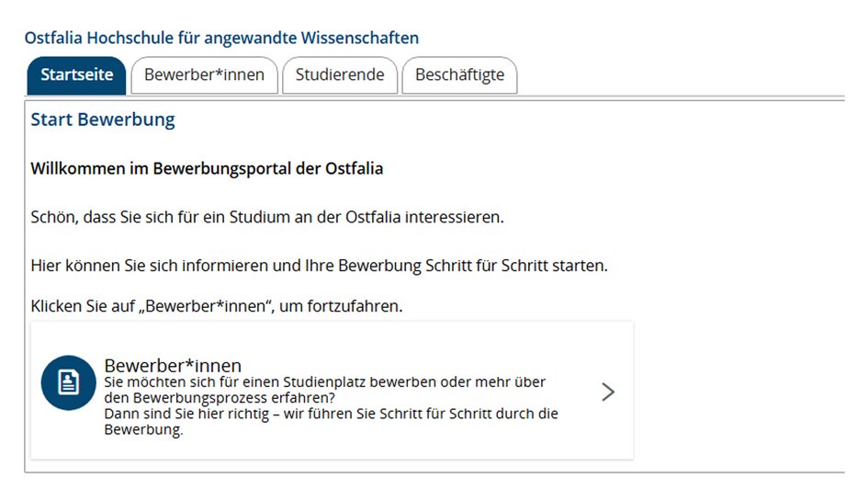The height and width of the screenshot is (489, 868).
Task: Click the instruction 'Klicken Sie auf „Bewerber*innen“'
Action: pyautogui.click(x=217, y=306)
